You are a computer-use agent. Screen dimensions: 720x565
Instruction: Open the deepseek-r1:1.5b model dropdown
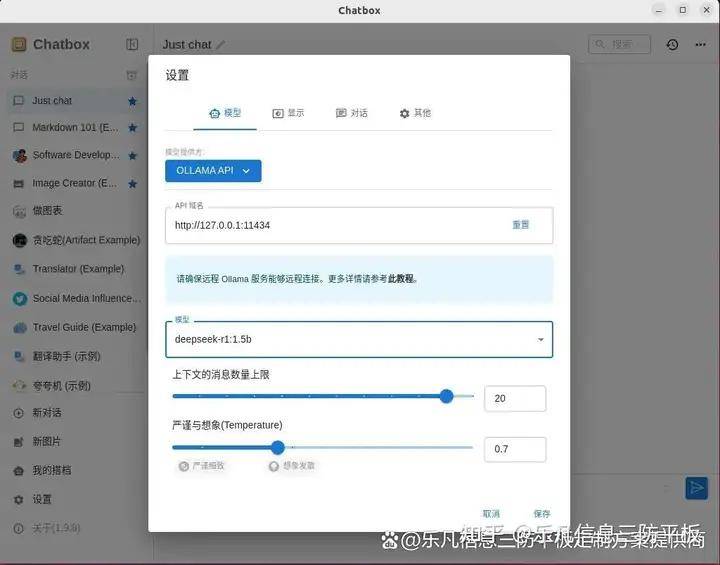point(359,339)
